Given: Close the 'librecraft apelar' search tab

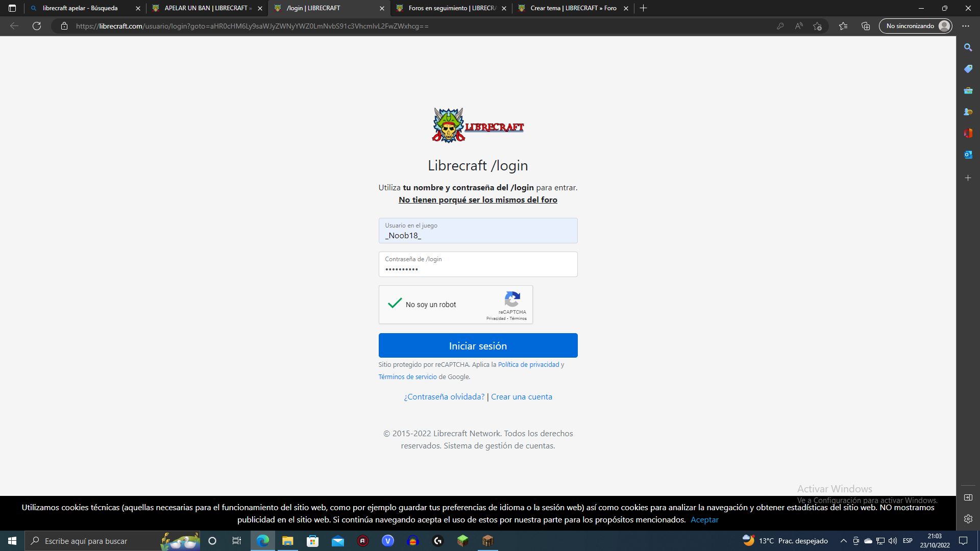Looking at the screenshot, I should (138, 8).
